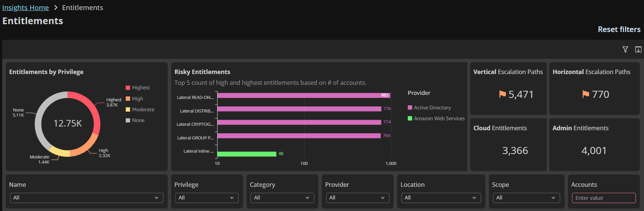Click the Entitlements by Privilege title
Viewport: 644px width, 211px height.
46,72
